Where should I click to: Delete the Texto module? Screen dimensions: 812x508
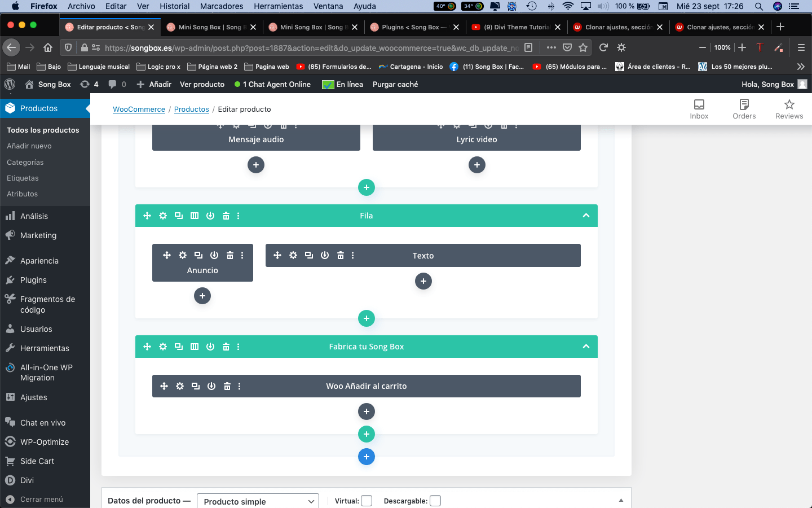341,255
